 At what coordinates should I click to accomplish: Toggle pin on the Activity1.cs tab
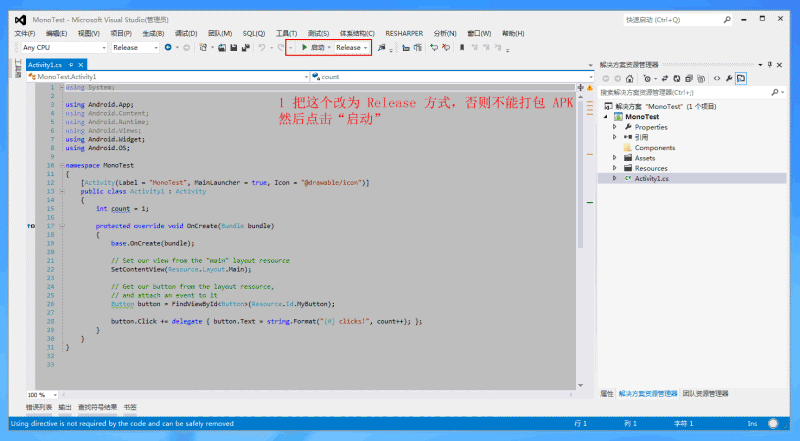pyautogui.click(x=70, y=64)
